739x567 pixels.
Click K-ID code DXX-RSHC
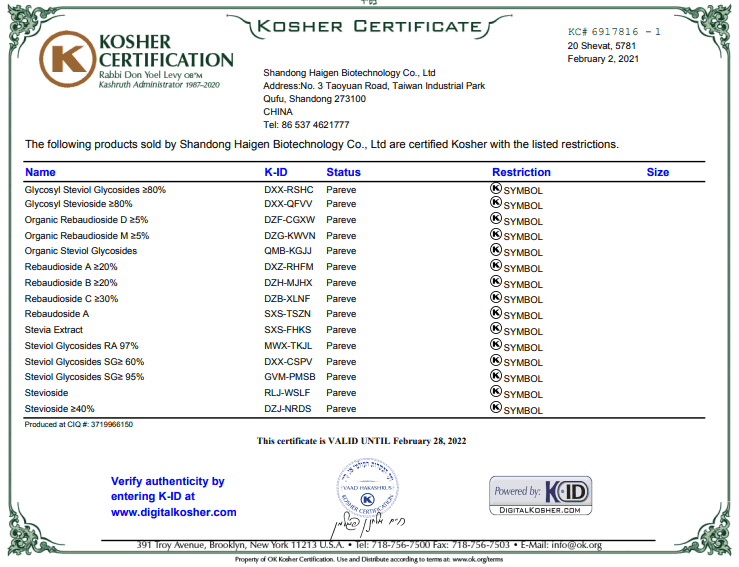288,190
